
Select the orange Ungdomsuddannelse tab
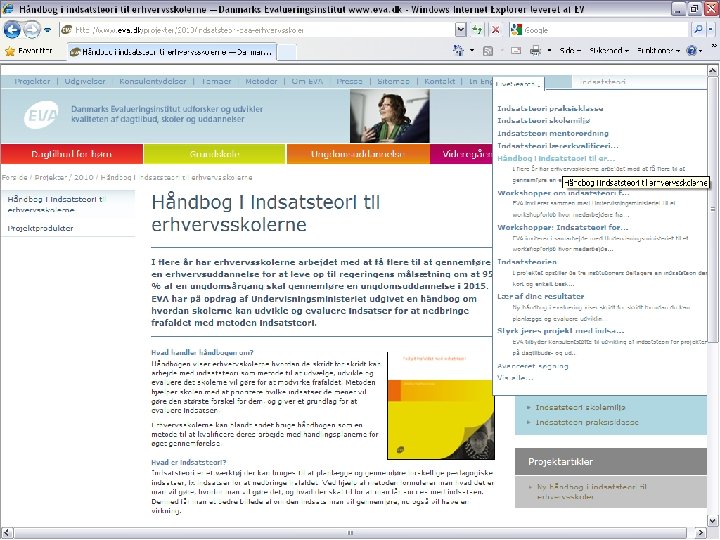358,154
